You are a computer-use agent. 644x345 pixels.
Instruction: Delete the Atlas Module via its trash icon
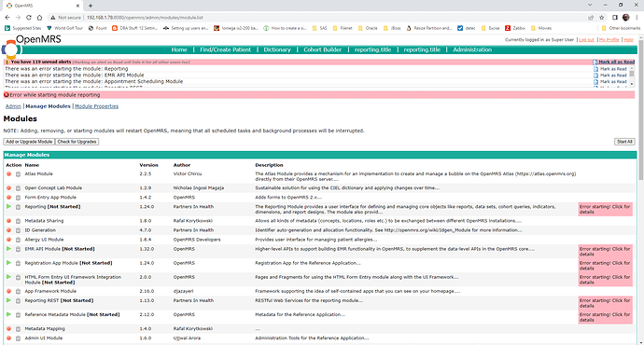(18, 174)
